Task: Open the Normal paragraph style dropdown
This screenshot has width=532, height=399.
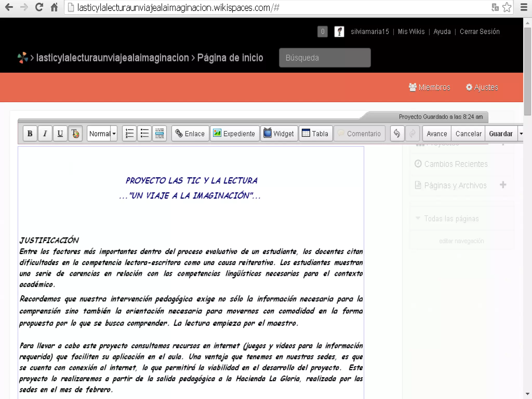Action: (102, 134)
